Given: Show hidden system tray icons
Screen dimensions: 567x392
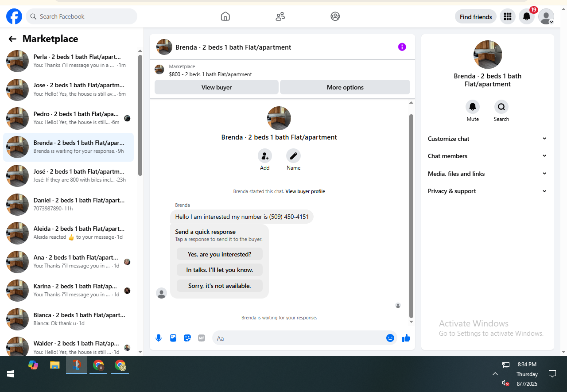Looking at the screenshot, I should [x=495, y=374].
